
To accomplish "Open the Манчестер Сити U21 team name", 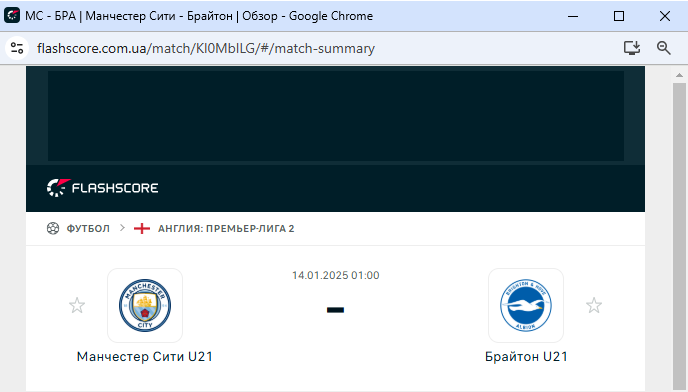I will click(x=145, y=356).
